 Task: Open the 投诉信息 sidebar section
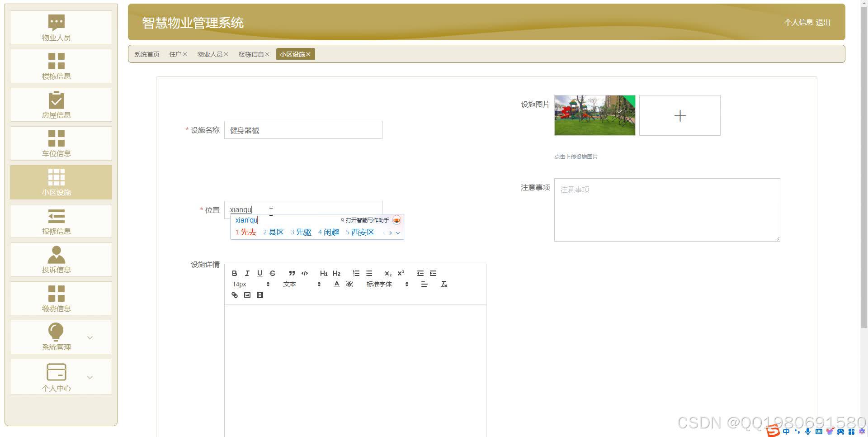pyautogui.click(x=56, y=259)
